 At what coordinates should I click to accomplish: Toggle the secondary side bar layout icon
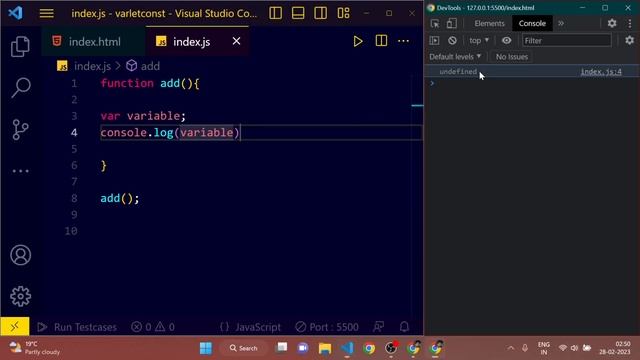[320, 13]
